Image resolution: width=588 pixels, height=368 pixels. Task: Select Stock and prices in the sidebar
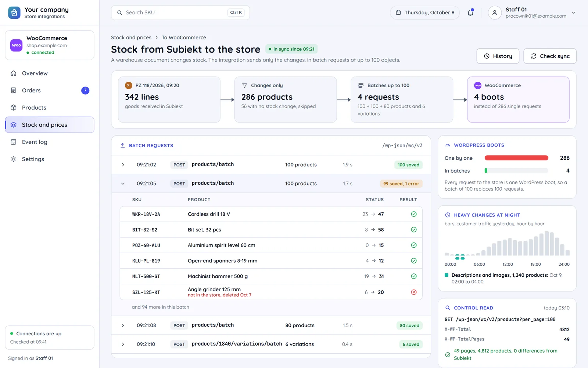[x=50, y=125]
